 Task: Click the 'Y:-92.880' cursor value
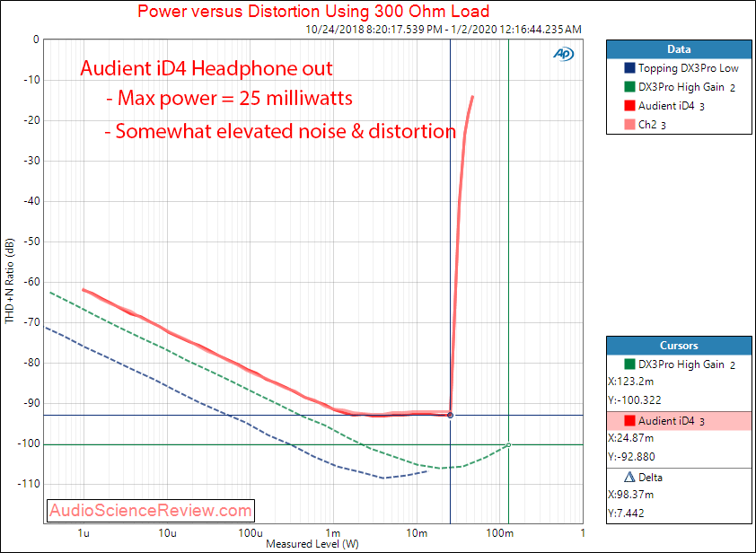631,457
